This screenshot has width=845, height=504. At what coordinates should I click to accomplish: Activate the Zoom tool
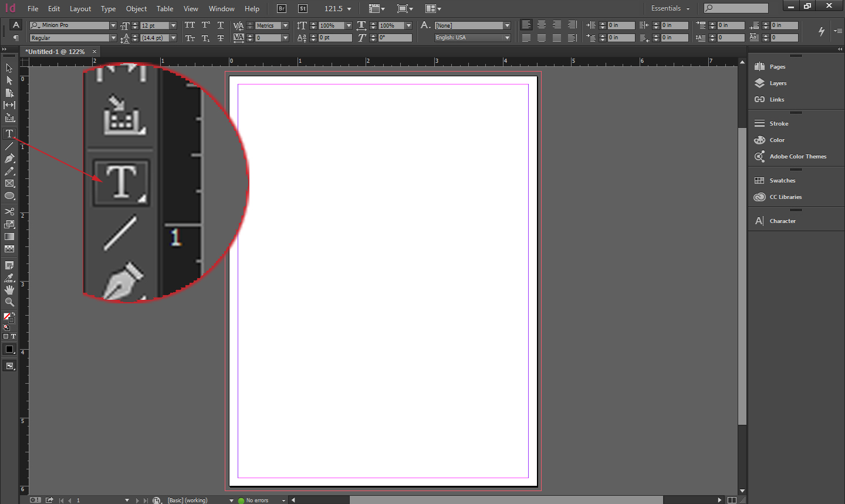[9, 302]
